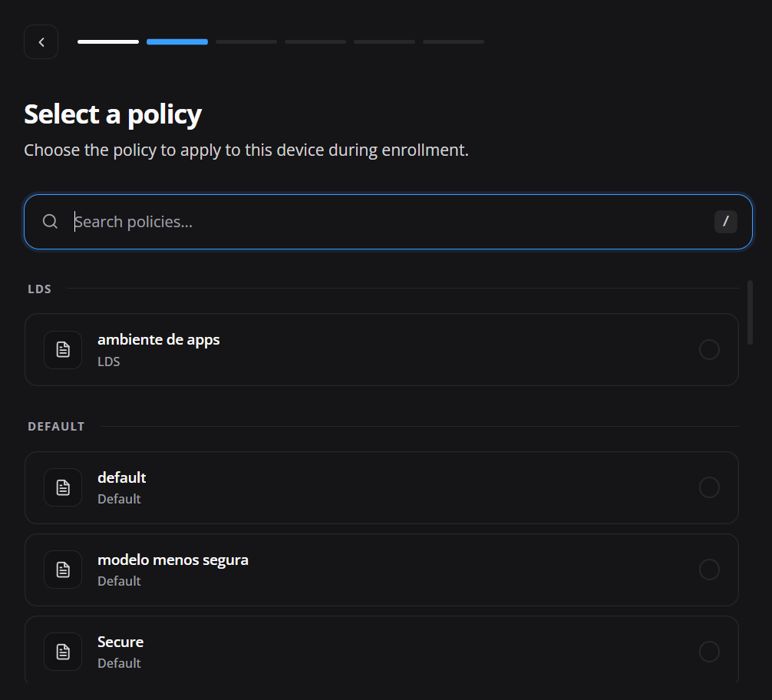
Task: Click the last progress step bar
Action: [x=454, y=42]
